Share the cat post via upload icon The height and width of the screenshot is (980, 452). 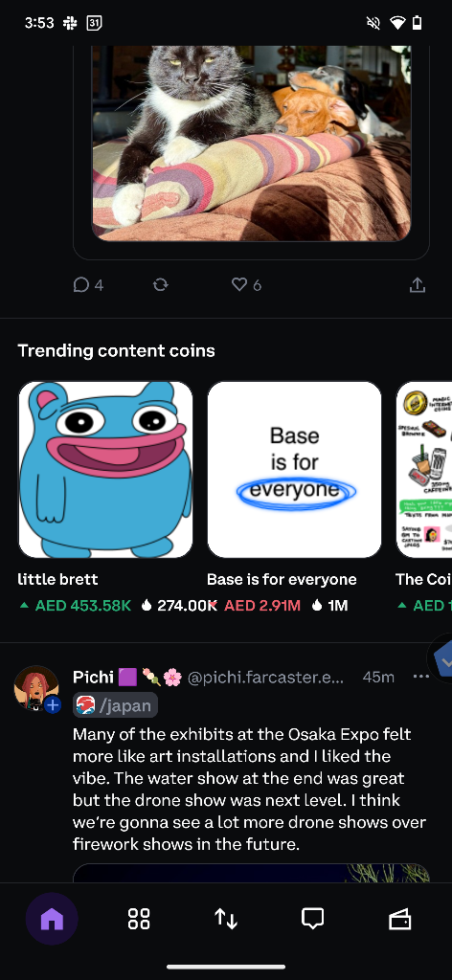(417, 285)
